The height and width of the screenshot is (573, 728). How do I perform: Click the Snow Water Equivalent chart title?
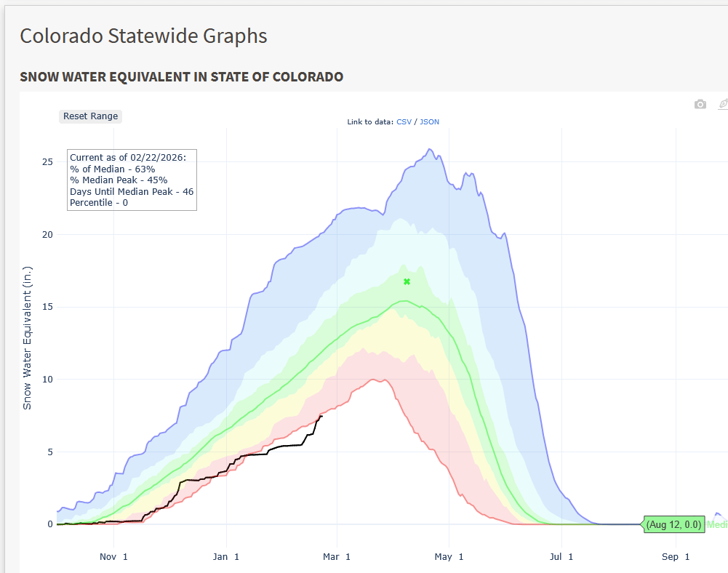pyautogui.click(x=182, y=76)
